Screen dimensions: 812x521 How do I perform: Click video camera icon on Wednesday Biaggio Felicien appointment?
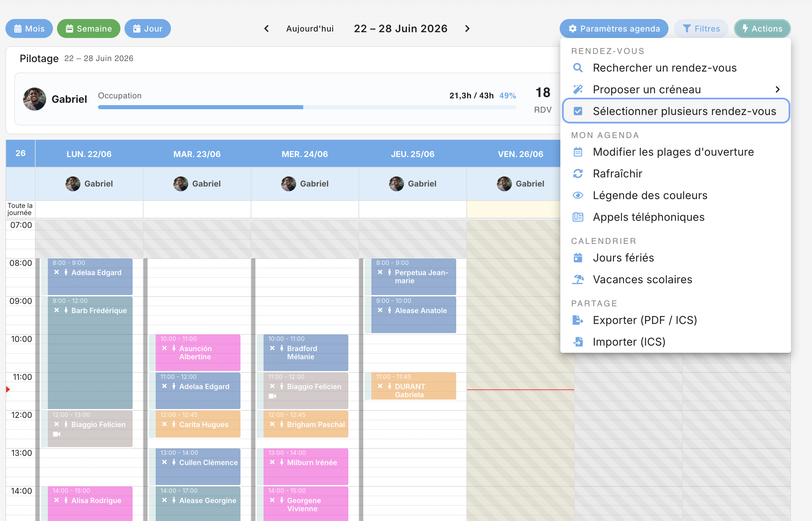tap(272, 396)
